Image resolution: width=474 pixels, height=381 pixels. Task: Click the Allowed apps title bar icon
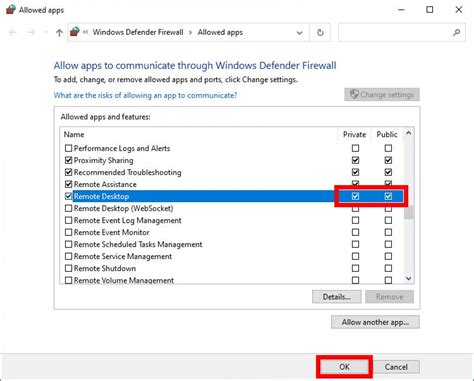[11, 9]
